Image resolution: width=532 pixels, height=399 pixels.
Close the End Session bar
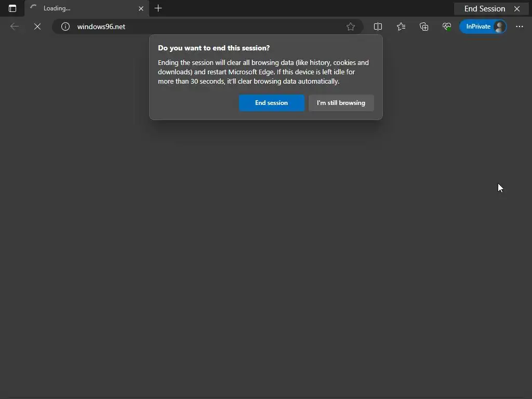tap(517, 9)
